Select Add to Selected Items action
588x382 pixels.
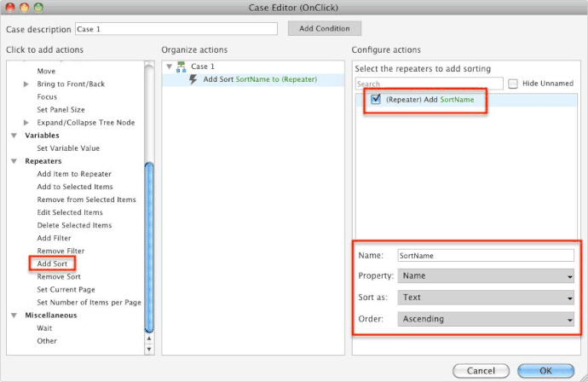click(75, 187)
